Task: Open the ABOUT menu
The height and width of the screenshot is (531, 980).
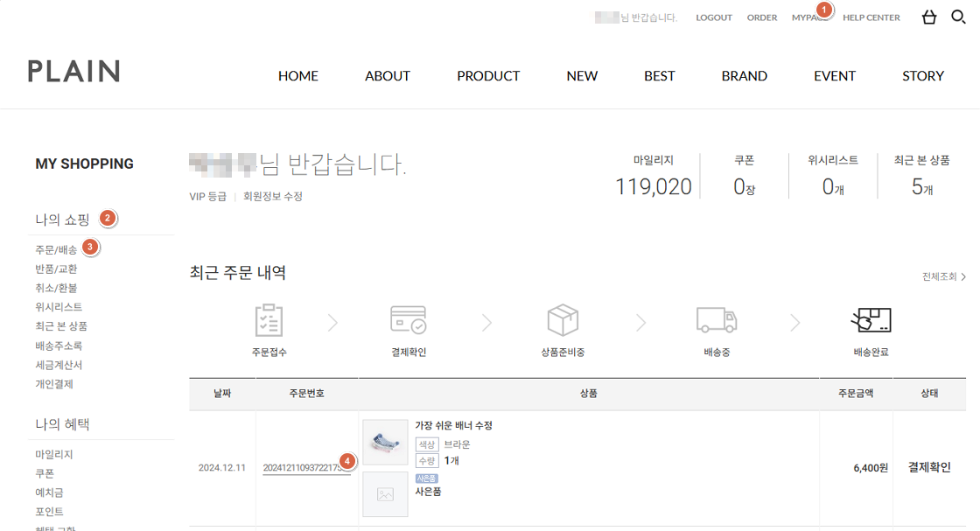Action: (388, 75)
